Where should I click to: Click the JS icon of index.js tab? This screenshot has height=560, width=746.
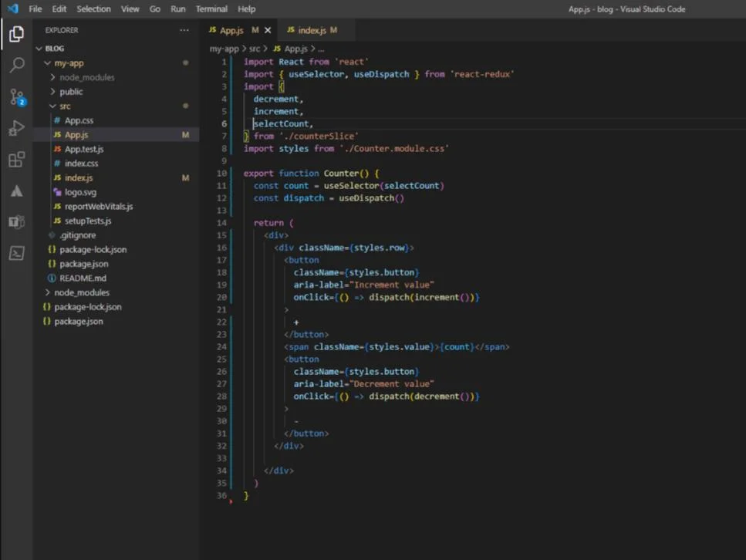(291, 29)
